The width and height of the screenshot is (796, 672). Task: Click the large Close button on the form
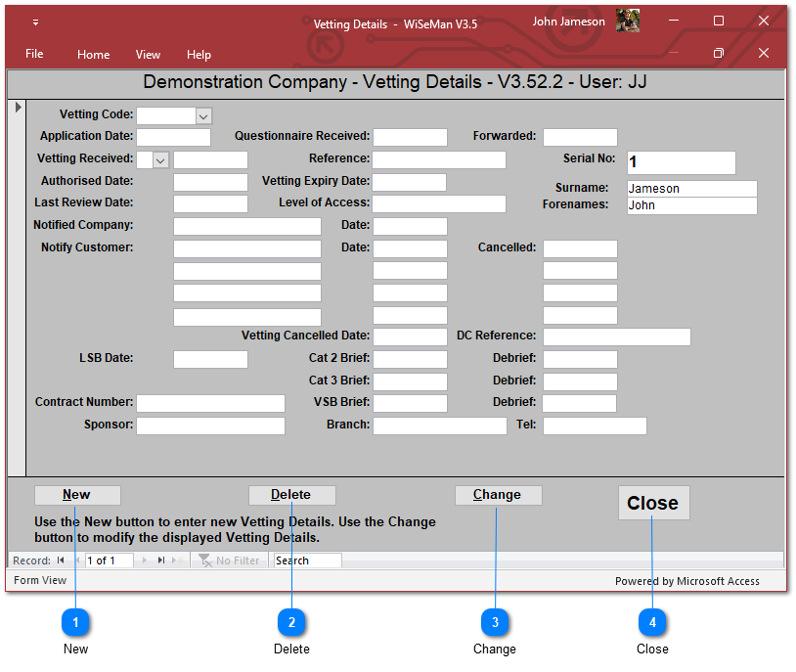tap(653, 503)
